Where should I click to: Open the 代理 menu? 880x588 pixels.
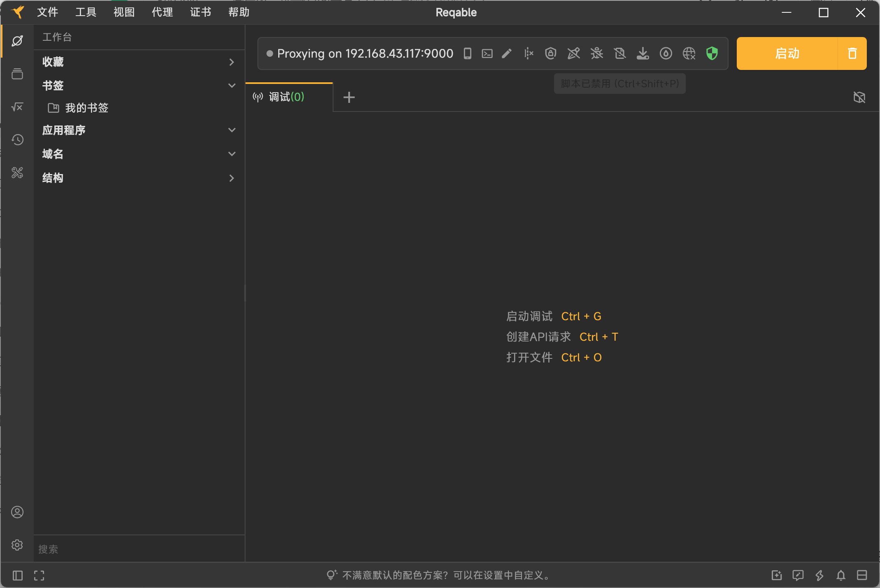(x=162, y=12)
